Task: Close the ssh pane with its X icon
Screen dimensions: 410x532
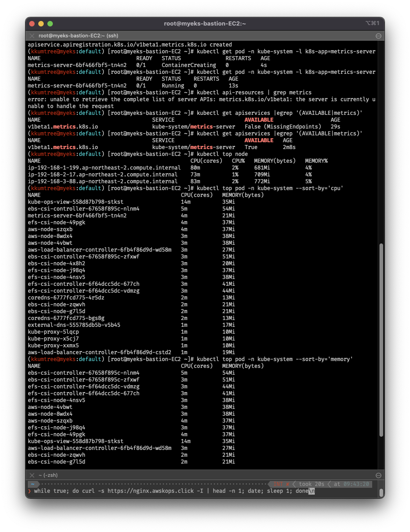Action: pos(32,36)
